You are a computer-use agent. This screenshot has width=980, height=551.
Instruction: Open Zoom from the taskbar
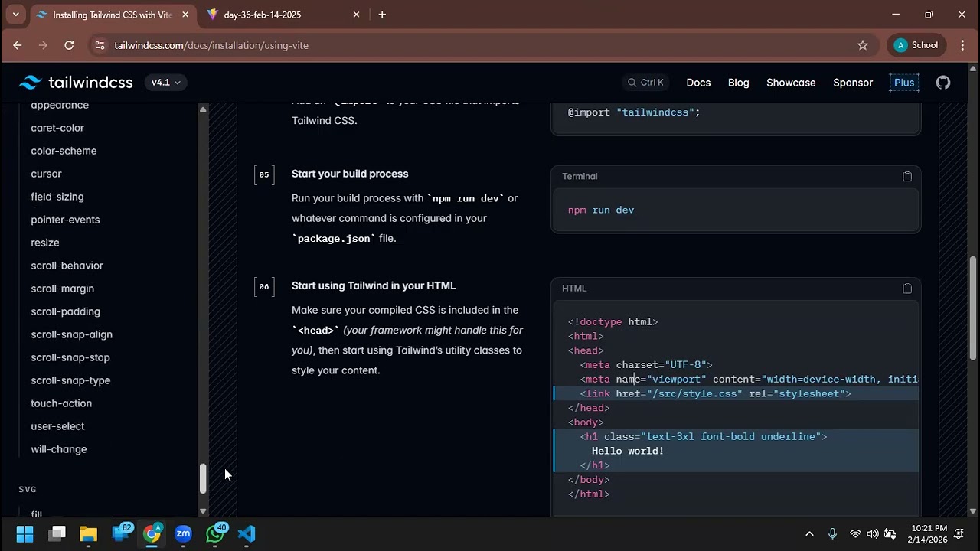pyautogui.click(x=183, y=534)
